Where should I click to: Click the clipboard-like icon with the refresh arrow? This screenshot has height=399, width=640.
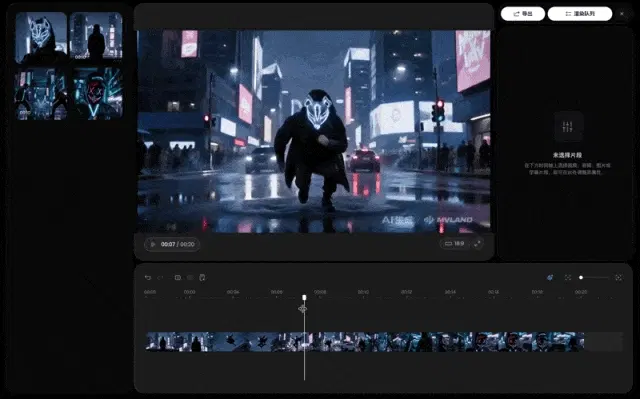(x=202, y=278)
